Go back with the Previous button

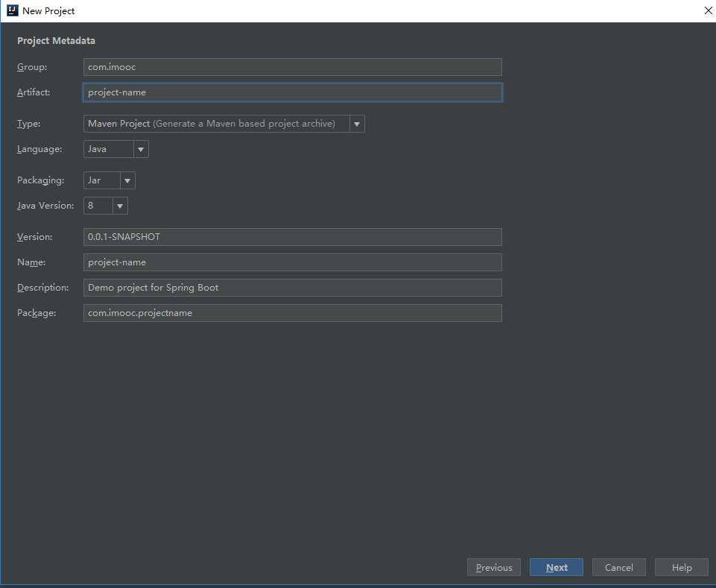pos(494,568)
